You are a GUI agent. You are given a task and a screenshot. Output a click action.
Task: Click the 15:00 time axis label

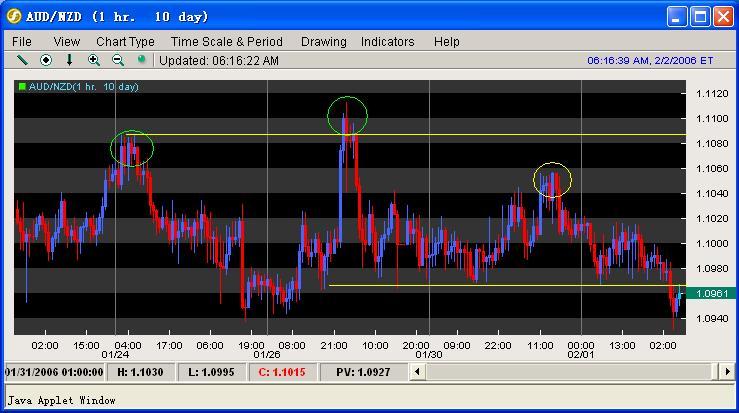[86, 346]
